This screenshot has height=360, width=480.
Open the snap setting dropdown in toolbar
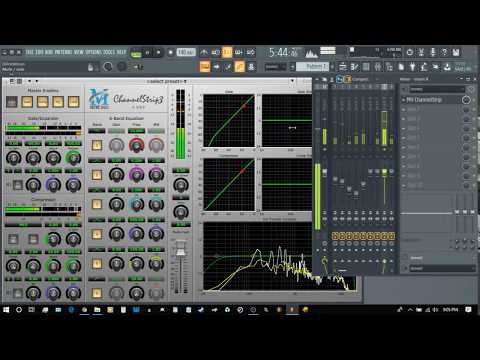(275, 67)
